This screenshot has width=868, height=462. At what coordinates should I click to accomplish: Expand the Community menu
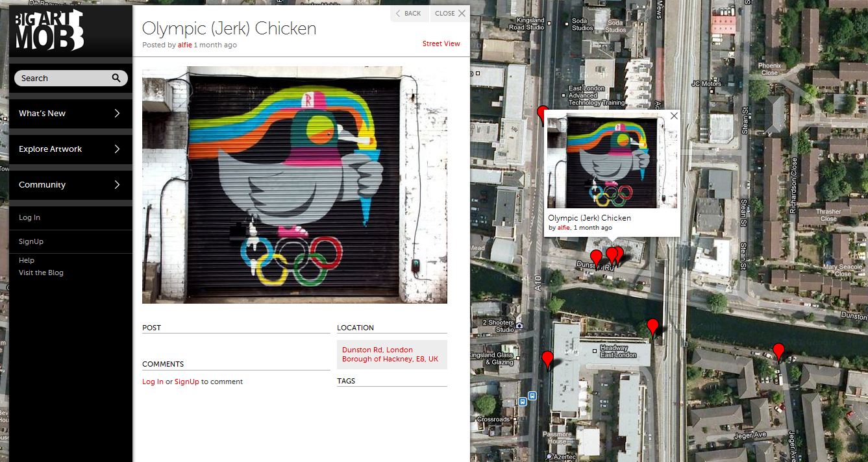pos(71,185)
